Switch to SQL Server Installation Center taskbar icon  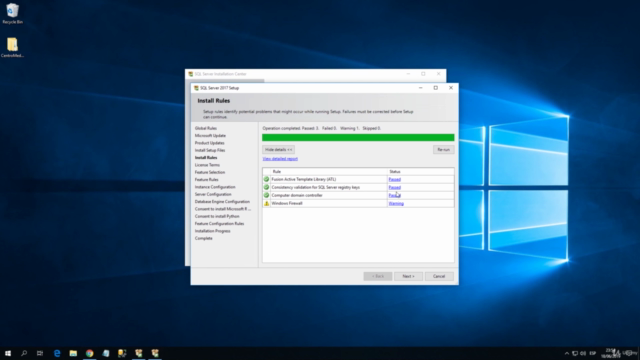click(x=138, y=353)
